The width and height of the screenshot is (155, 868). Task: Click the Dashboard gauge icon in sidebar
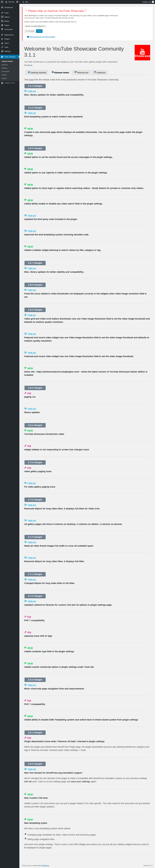pyautogui.click(x=2, y=7)
